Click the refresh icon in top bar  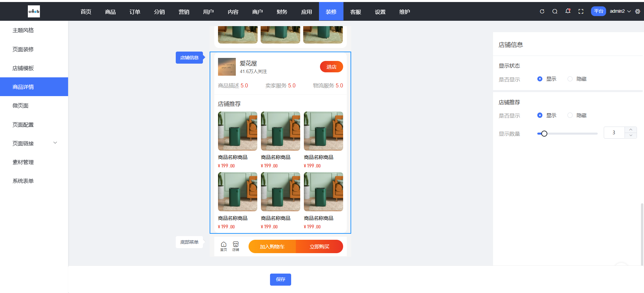click(542, 11)
